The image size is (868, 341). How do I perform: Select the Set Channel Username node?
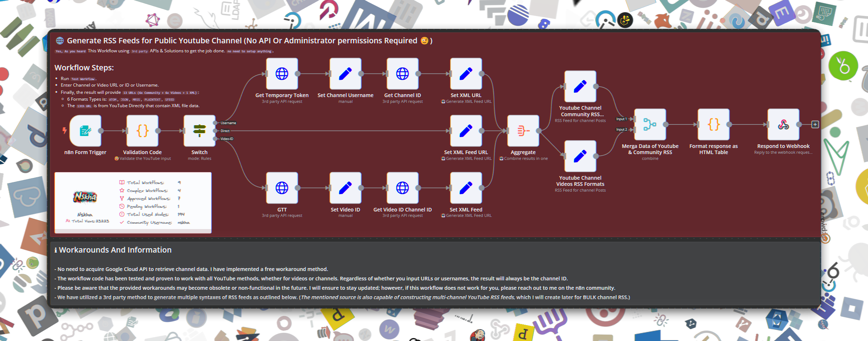[x=345, y=74]
